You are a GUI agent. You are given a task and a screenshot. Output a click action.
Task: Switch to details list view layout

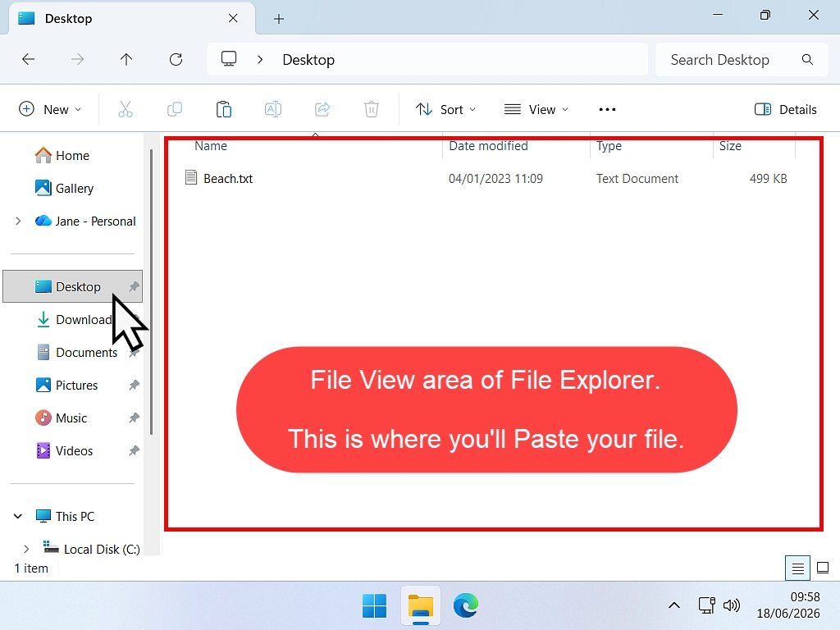(x=797, y=568)
